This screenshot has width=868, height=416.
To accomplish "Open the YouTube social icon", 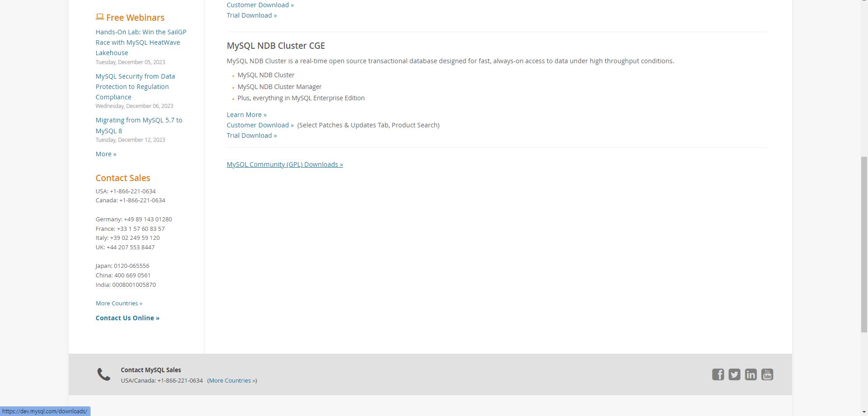I will (x=767, y=374).
